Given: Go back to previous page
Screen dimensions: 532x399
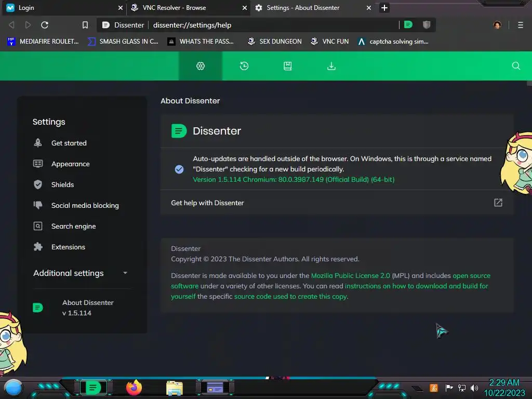Looking at the screenshot, I should pos(11,25).
